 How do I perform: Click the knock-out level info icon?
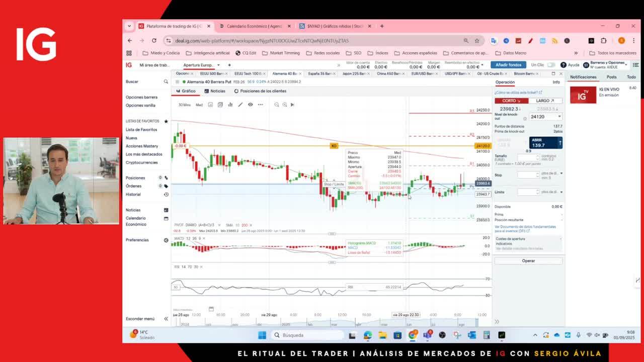pos(525,119)
